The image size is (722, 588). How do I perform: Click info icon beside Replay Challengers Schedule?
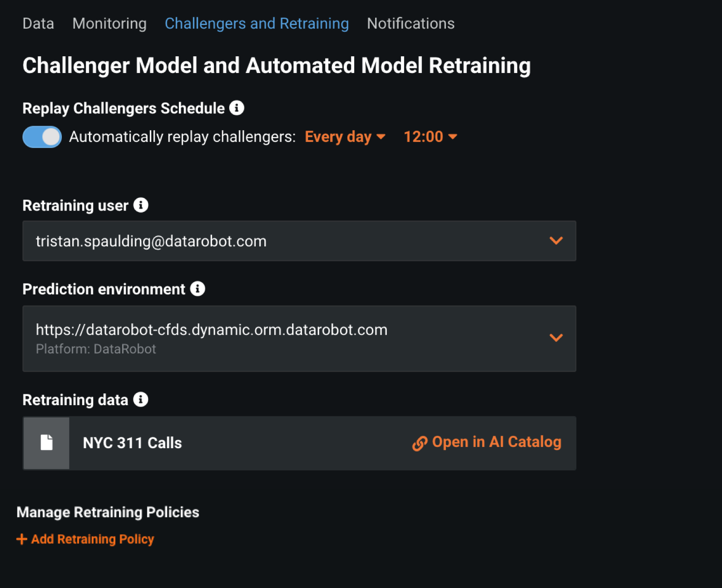tap(237, 108)
